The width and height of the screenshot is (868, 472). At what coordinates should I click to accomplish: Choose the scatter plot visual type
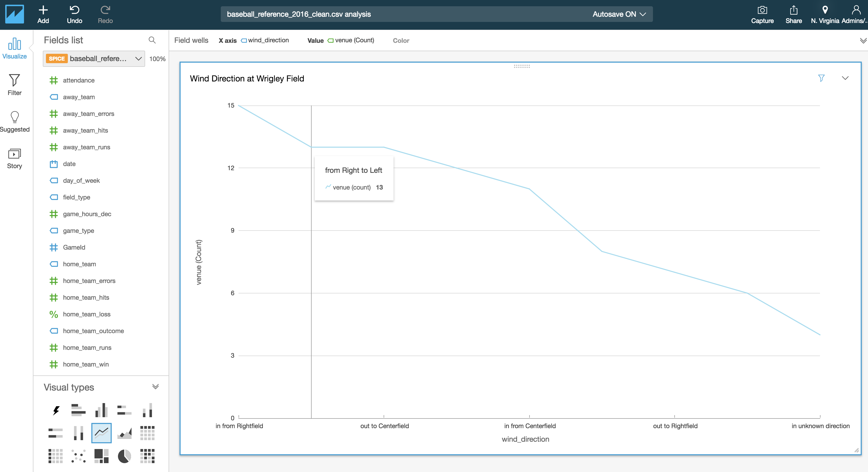coord(79,456)
